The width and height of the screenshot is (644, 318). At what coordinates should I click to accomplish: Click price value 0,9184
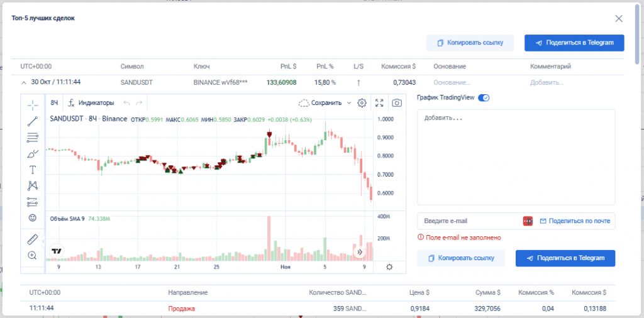click(419, 309)
